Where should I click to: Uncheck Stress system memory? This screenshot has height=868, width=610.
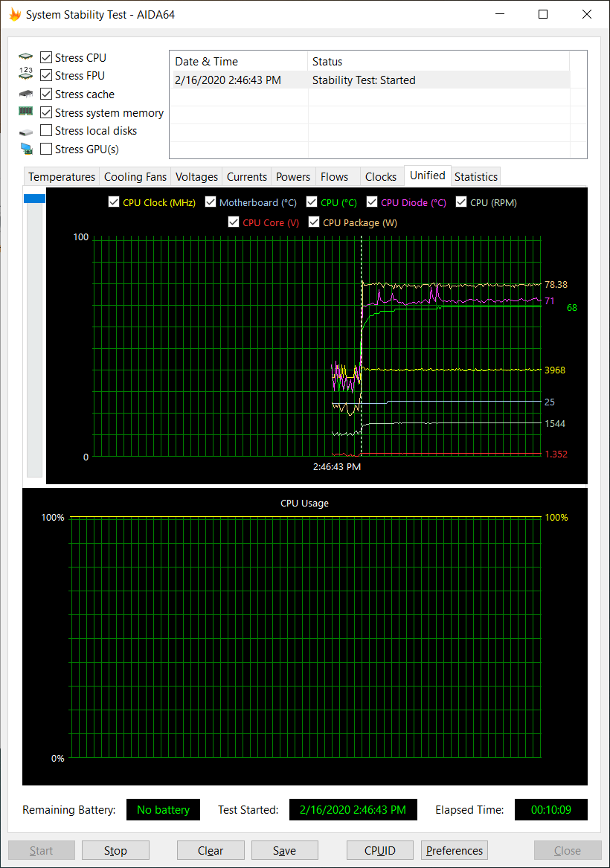click(x=46, y=112)
